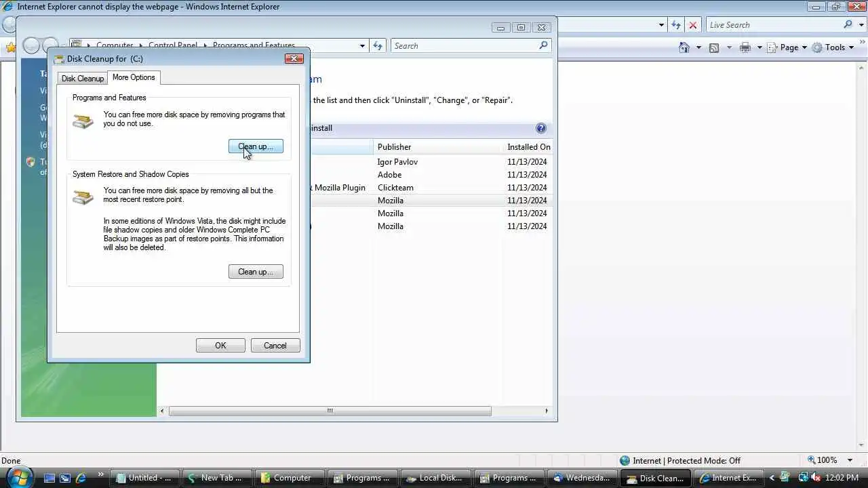Click horizontal scrollbar in Programs window
This screenshot has width=868, height=488.
coord(330,411)
